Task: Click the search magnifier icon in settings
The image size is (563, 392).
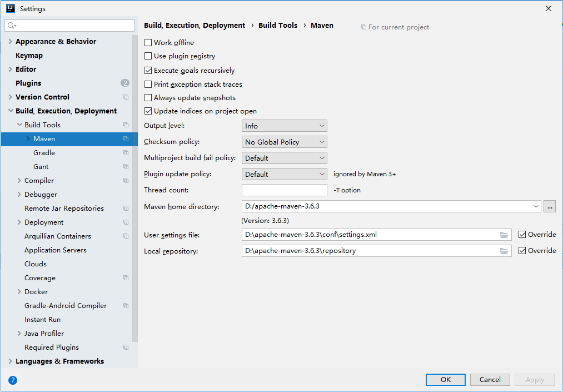Action: coord(12,26)
